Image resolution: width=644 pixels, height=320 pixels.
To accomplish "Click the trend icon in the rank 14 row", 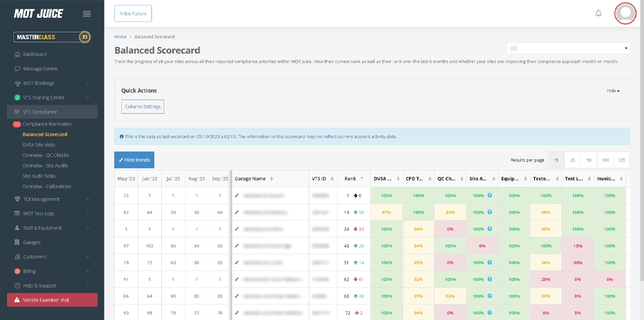I will click(237, 213).
